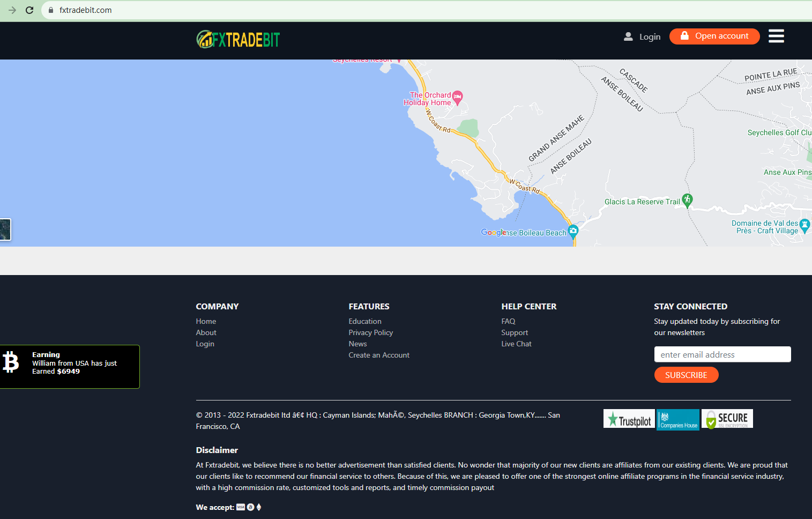The height and width of the screenshot is (519, 812).
Task: Click the POINTE LA RUE map label
Action: 770,75
